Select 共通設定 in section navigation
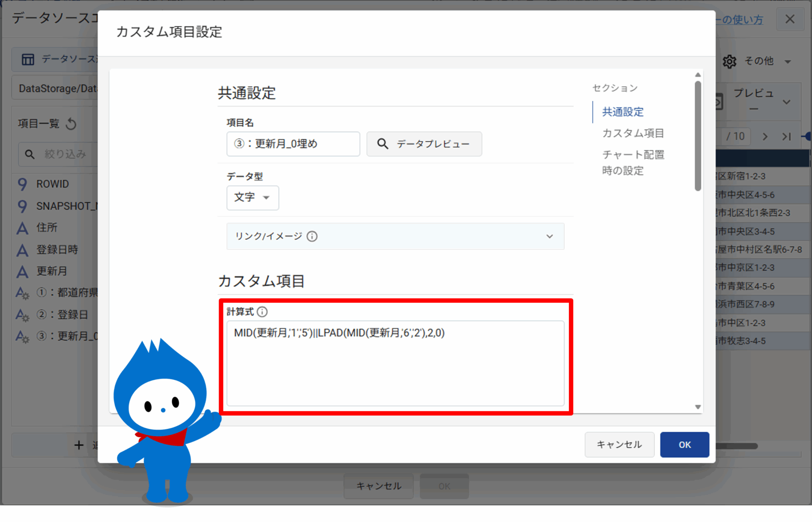812x522 pixels. pos(622,112)
